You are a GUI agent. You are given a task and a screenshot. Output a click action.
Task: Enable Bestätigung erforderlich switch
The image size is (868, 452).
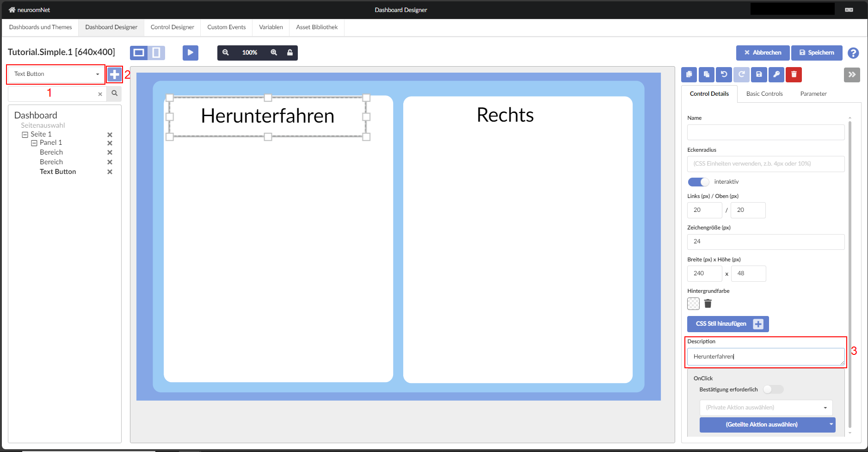pos(773,390)
